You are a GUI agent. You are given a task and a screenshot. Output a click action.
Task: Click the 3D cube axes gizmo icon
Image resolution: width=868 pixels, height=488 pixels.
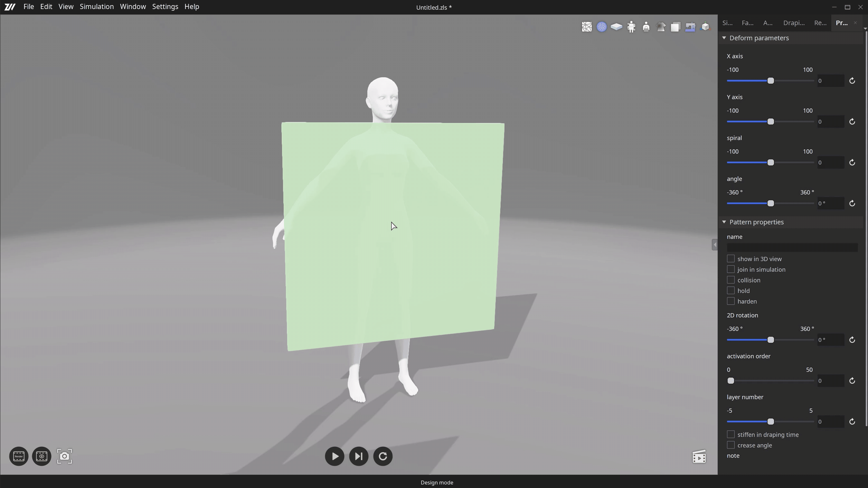point(705,27)
